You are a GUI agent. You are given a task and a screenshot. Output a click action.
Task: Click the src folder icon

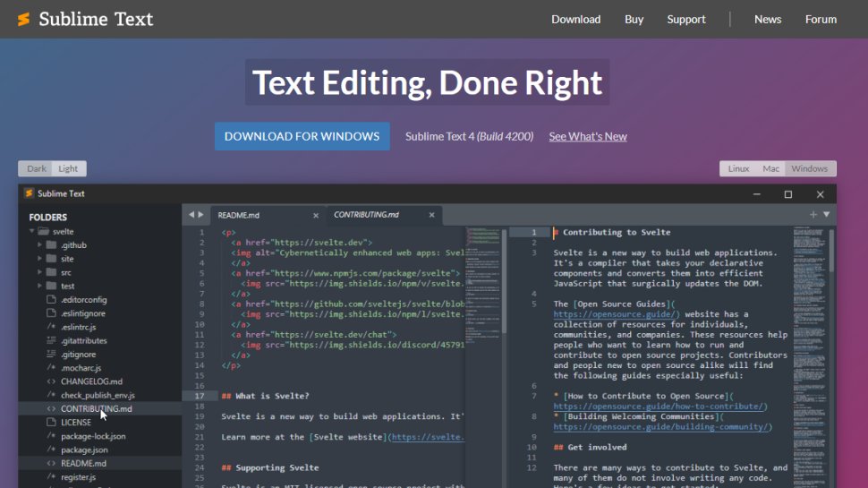52,272
